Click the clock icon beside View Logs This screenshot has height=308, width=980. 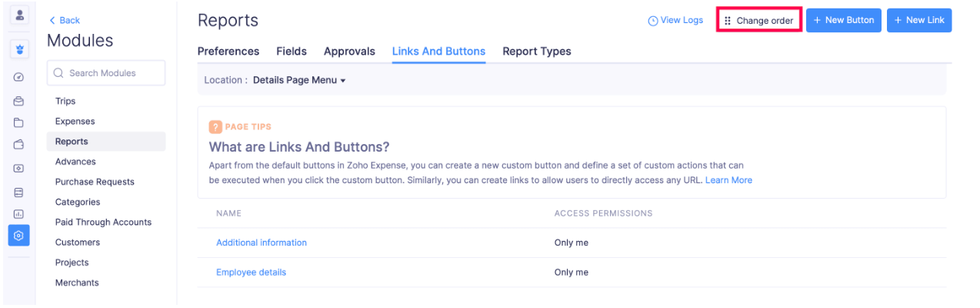coord(653,21)
